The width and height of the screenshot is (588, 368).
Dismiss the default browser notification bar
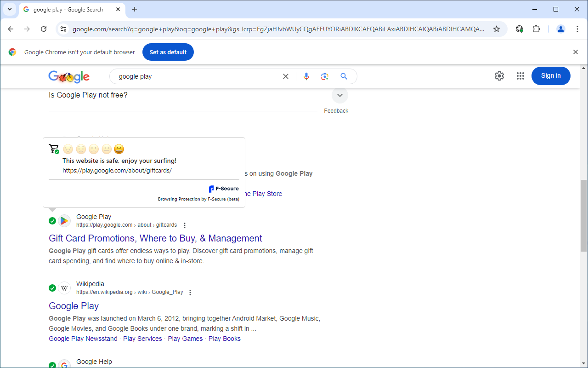[x=576, y=52]
